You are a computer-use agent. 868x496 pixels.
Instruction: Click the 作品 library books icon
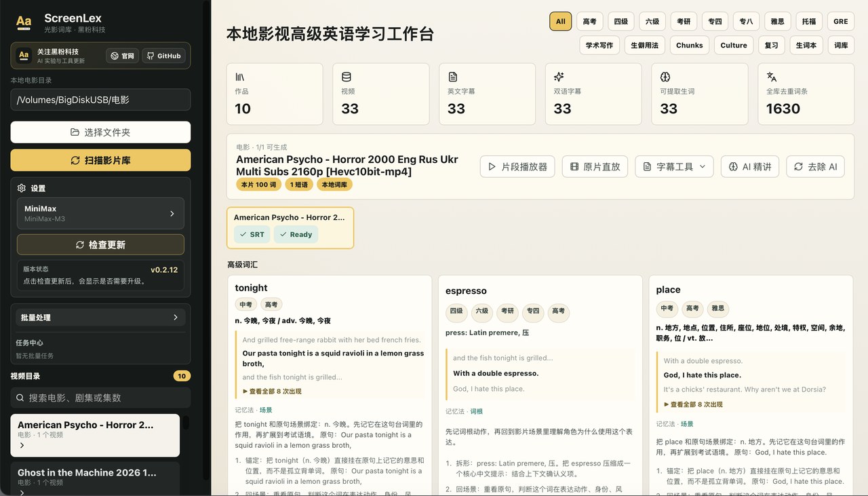pyautogui.click(x=240, y=77)
